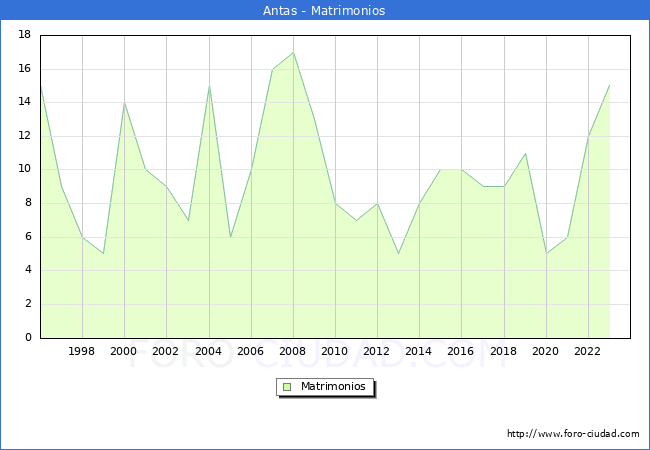This screenshot has height=450, width=650.
Task: Click the 2012 x-axis label
Action: click(377, 351)
